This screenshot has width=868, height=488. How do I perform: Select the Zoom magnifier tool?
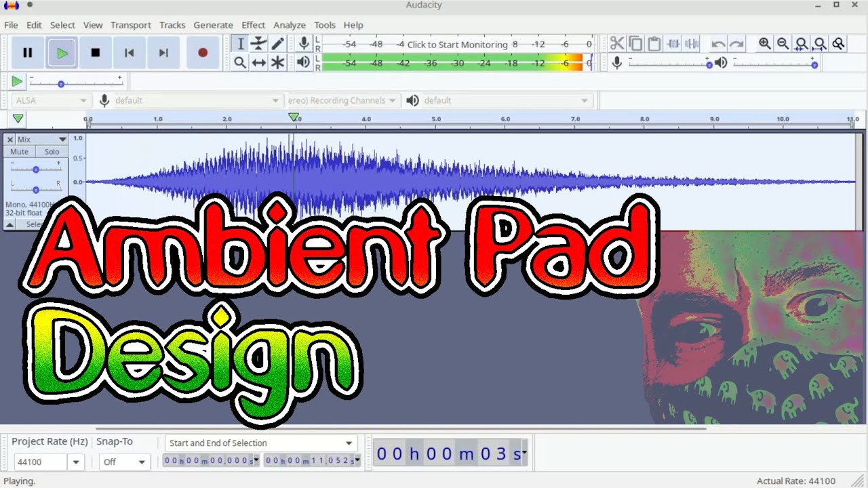(x=240, y=62)
